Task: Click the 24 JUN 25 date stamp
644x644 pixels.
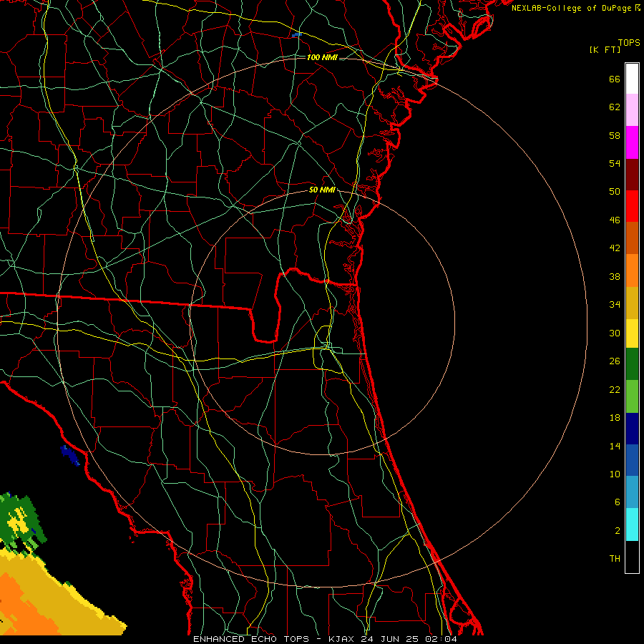Action: click(x=391, y=639)
